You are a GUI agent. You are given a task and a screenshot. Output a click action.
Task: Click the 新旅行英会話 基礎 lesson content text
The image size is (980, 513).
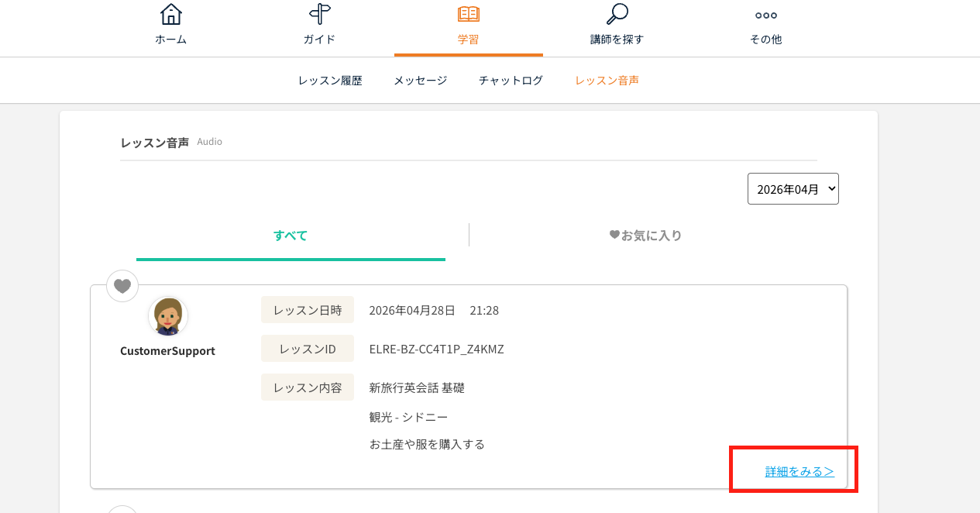point(417,387)
